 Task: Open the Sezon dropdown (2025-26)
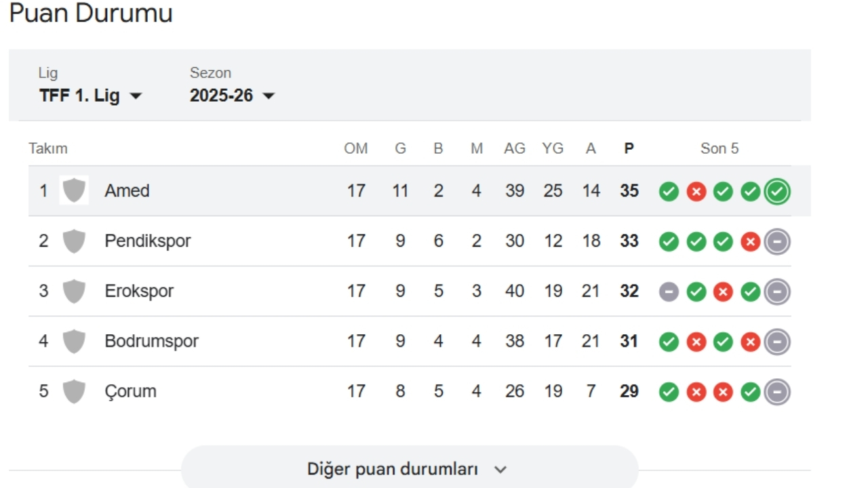coord(232,96)
